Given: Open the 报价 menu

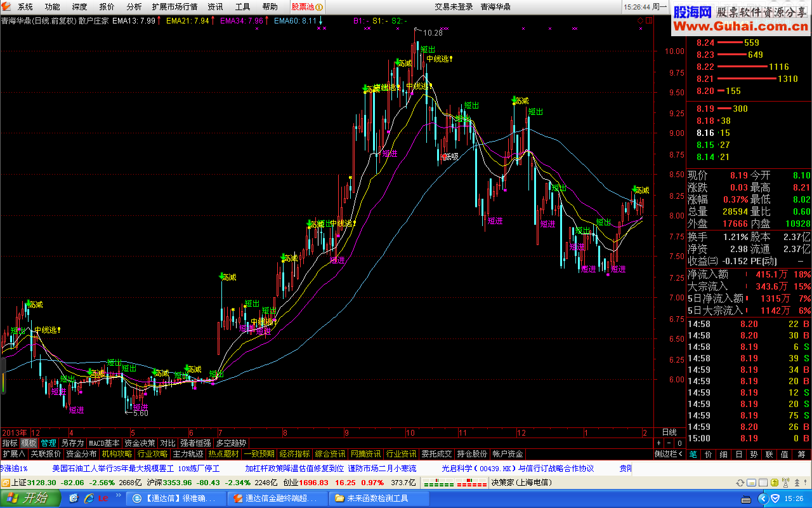Looking at the screenshot, I should (x=107, y=7).
